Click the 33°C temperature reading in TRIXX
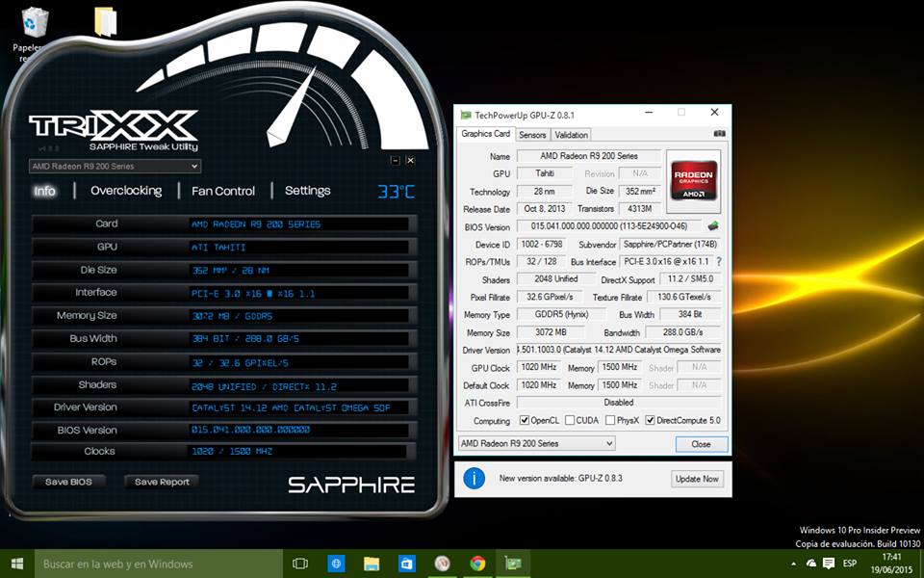This screenshot has height=578, width=924. point(396,192)
